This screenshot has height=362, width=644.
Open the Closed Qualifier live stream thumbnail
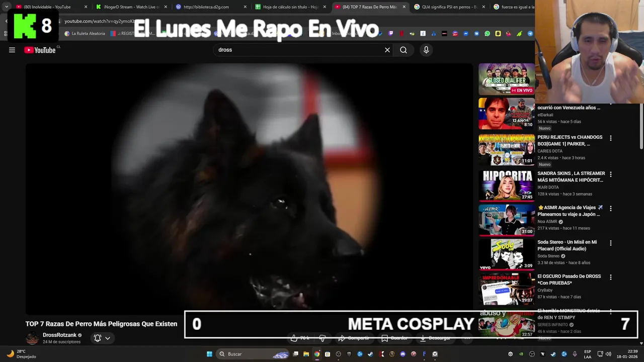pyautogui.click(x=507, y=79)
